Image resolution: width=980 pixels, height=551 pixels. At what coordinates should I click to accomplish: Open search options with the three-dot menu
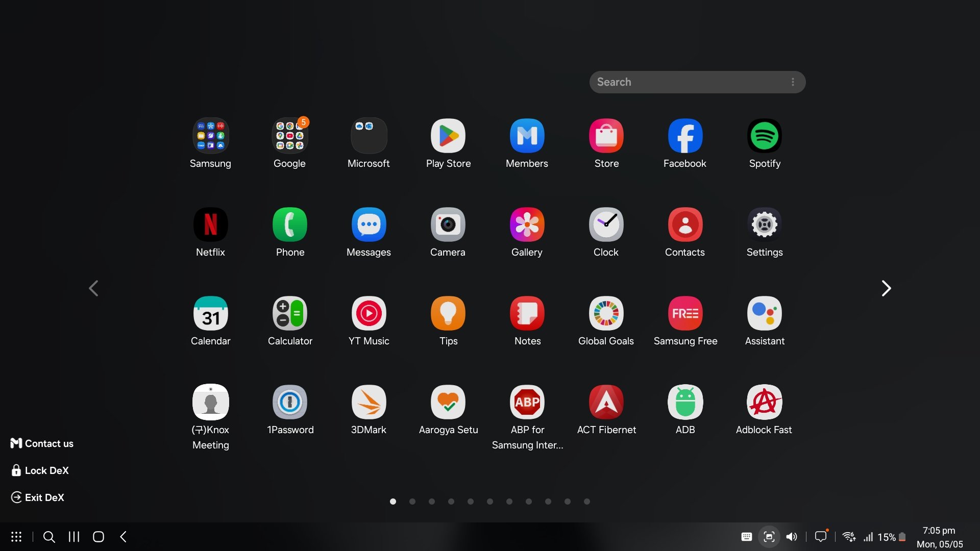(793, 82)
